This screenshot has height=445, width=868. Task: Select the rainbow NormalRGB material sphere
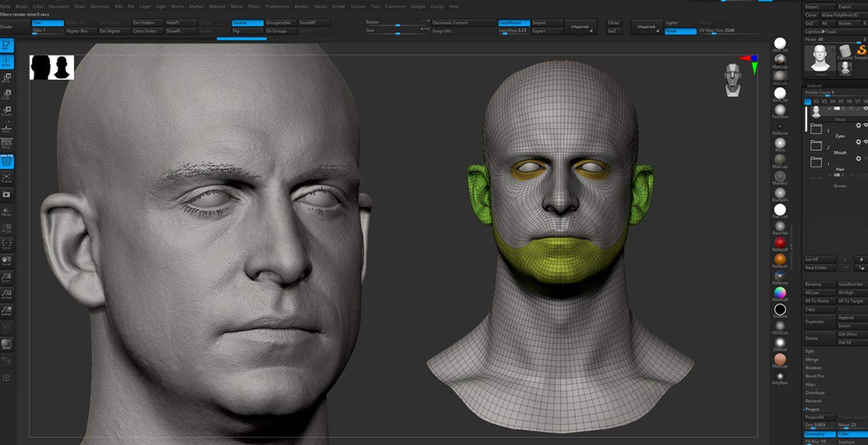[x=780, y=293]
